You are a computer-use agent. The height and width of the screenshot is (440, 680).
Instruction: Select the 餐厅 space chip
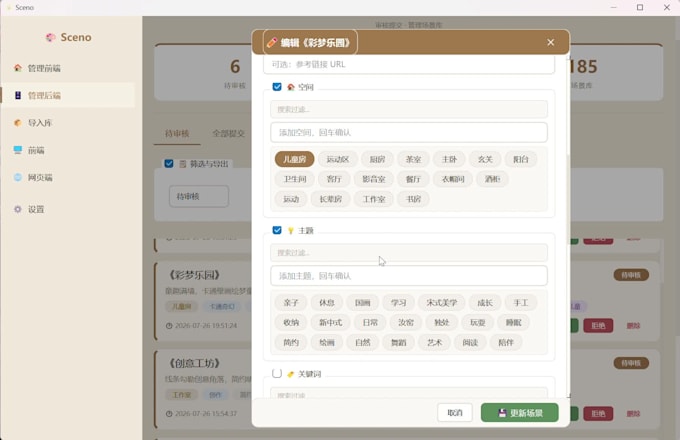(413, 179)
